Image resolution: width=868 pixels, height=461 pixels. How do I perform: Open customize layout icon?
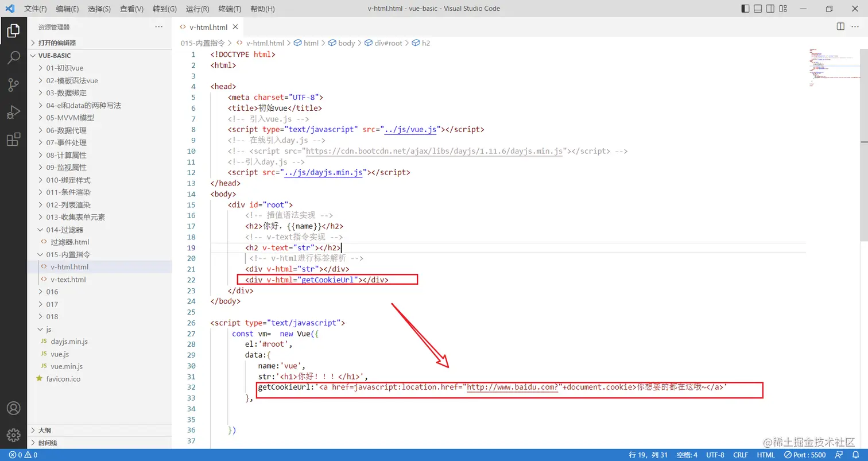783,9
